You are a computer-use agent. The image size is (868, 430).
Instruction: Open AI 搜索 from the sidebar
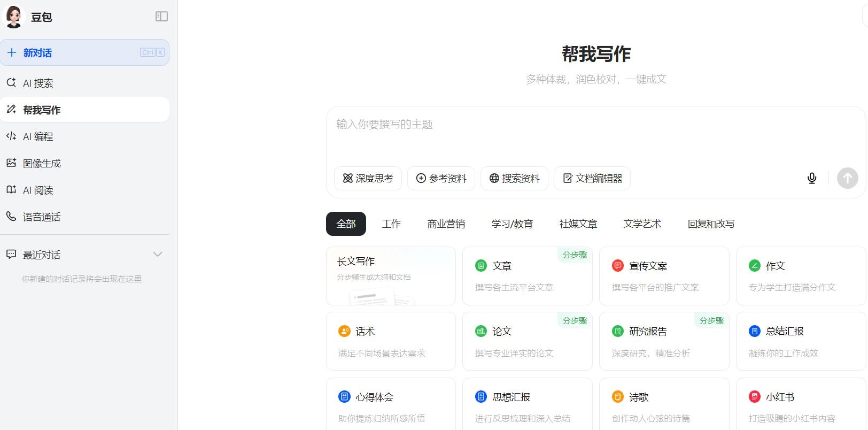[x=37, y=83]
